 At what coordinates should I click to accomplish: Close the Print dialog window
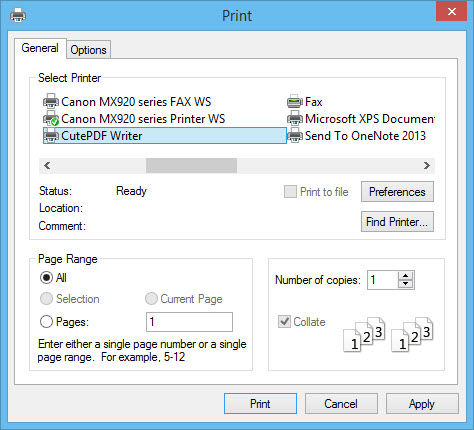tap(452, 11)
